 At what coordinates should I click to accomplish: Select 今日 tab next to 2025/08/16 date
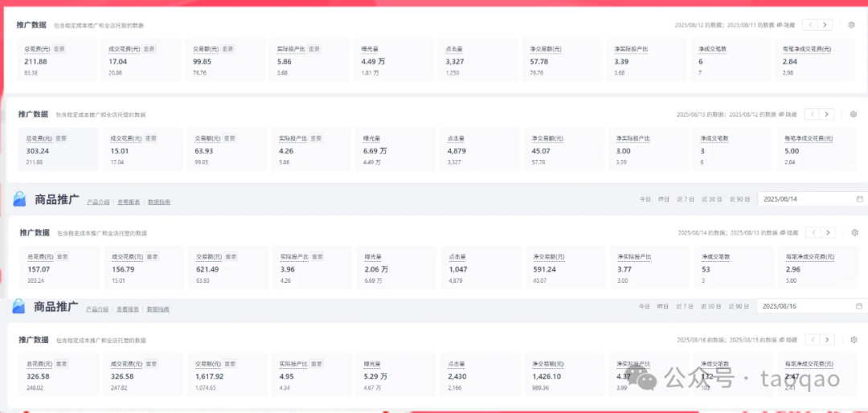click(x=644, y=306)
